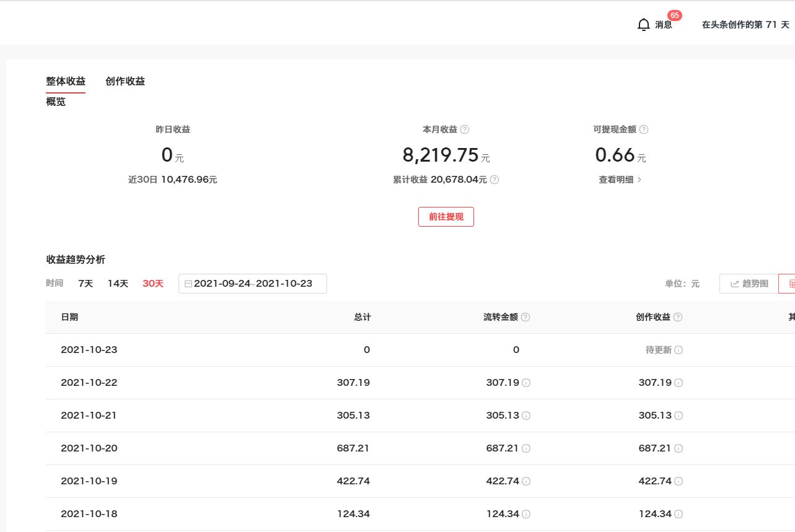Click help icon in 创作收益 column header
795x532 pixels.
pyautogui.click(x=678, y=317)
